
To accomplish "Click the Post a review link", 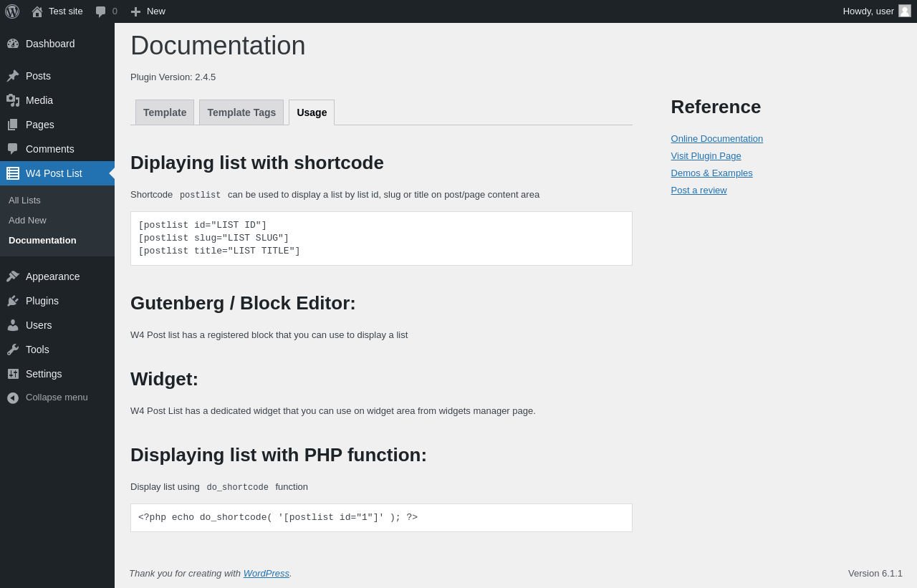I will point(699,191).
